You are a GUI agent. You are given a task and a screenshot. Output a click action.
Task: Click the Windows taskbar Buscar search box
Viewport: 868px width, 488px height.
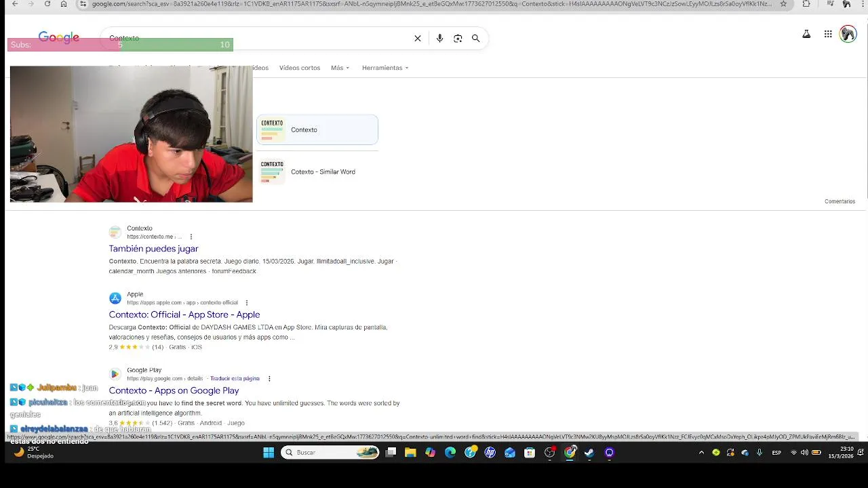click(x=330, y=453)
